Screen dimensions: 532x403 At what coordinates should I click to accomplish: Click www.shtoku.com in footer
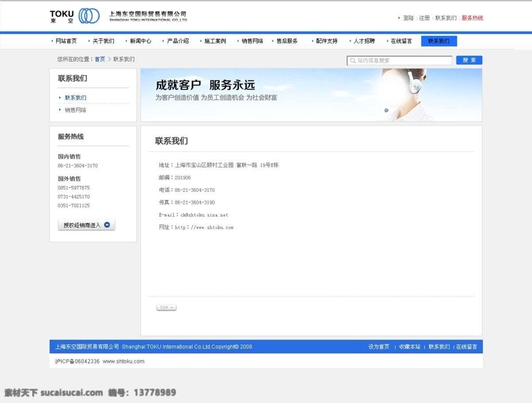pos(124,361)
